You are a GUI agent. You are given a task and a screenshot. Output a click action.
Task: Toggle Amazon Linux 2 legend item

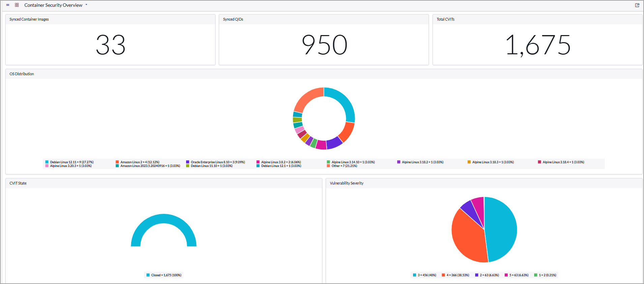pos(138,162)
